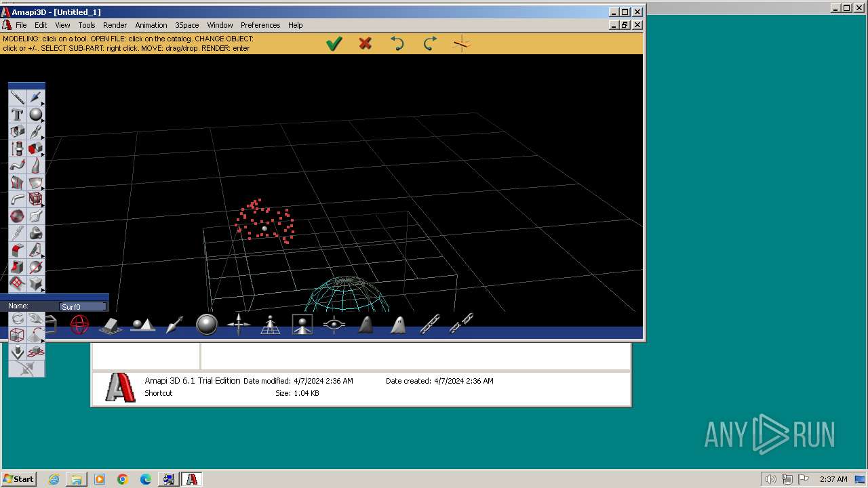868x488 pixels.
Task: Click the broken chain ungroup icon
Action: [462, 324]
